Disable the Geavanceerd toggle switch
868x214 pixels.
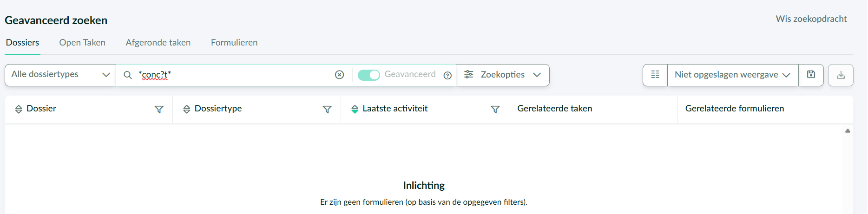[x=369, y=75]
